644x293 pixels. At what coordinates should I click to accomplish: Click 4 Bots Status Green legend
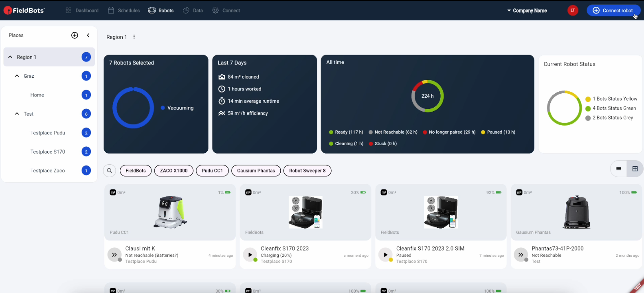[x=610, y=108]
